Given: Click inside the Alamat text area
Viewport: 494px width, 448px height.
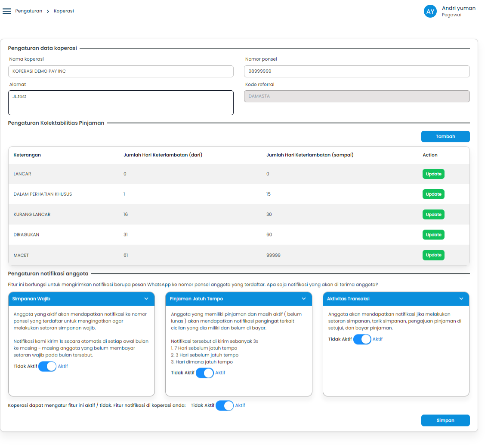Looking at the screenshot, I should [x=121, y=103].
